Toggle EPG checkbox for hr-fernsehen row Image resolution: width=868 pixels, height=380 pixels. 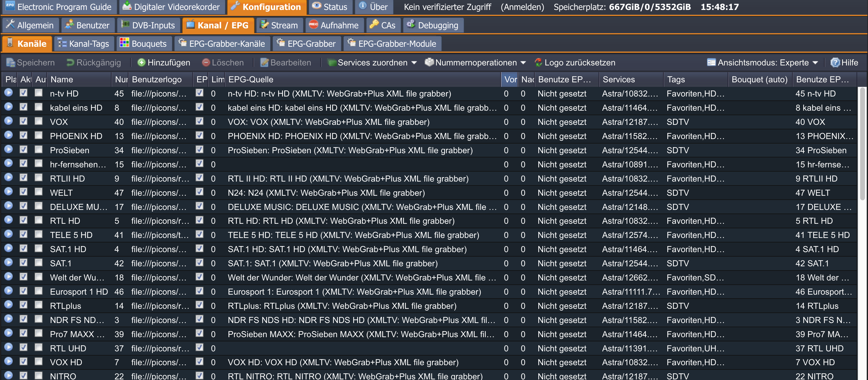pyautogui.click(x=200, y=163)
